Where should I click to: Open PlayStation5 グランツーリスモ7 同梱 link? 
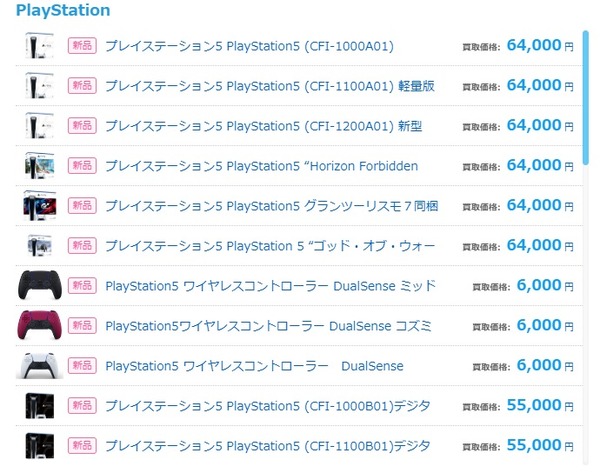[272, 206]
